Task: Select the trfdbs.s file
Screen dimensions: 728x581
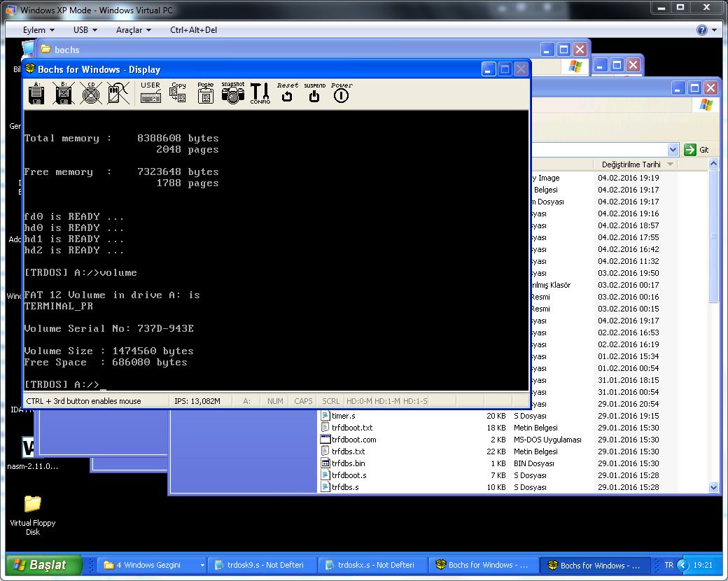Action: 345,487
